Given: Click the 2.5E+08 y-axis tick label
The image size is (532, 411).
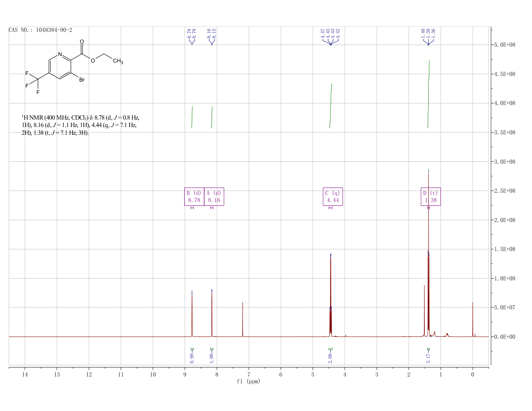Looking at the screenshot, I should [x=505, y=191].
